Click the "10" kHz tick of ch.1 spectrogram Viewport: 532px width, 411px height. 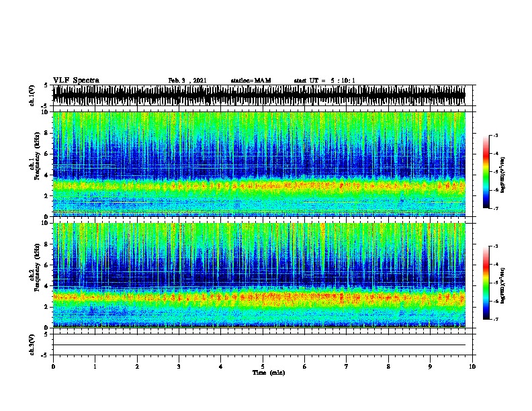(46, 112)
